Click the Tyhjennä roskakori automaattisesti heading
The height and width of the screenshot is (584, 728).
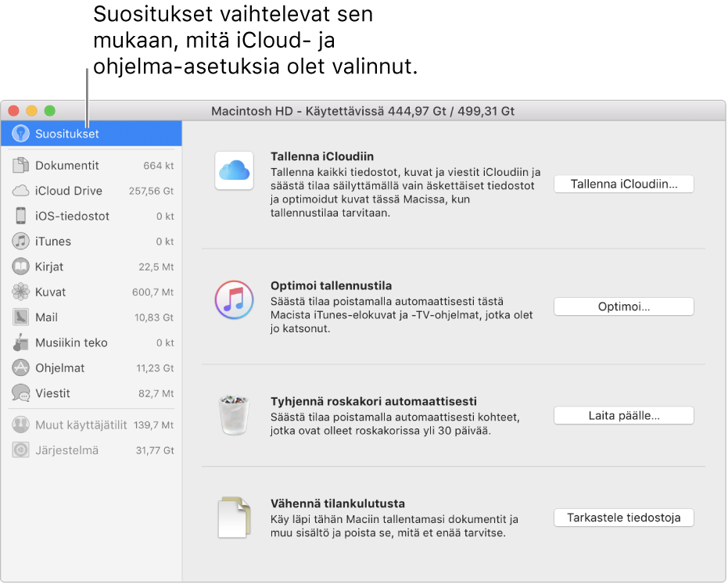click(374, 401)
